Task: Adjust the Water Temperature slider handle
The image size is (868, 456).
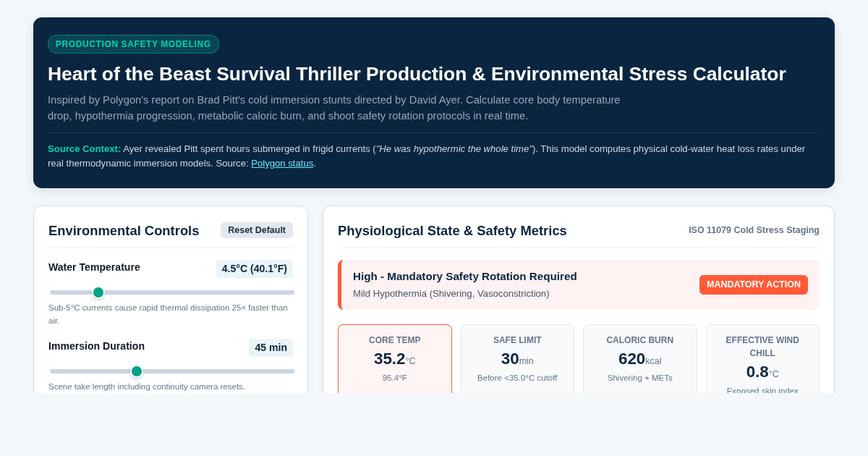Action: click(98, 292)
